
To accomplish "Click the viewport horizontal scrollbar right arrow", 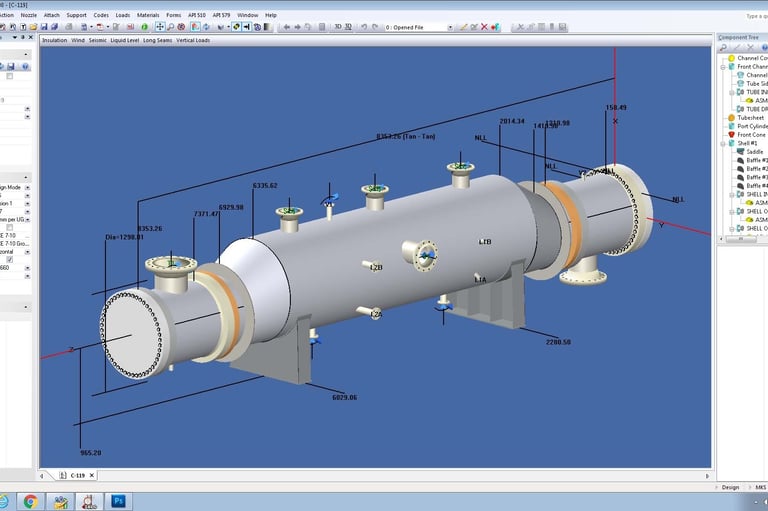I will click(x=707, y=476).
